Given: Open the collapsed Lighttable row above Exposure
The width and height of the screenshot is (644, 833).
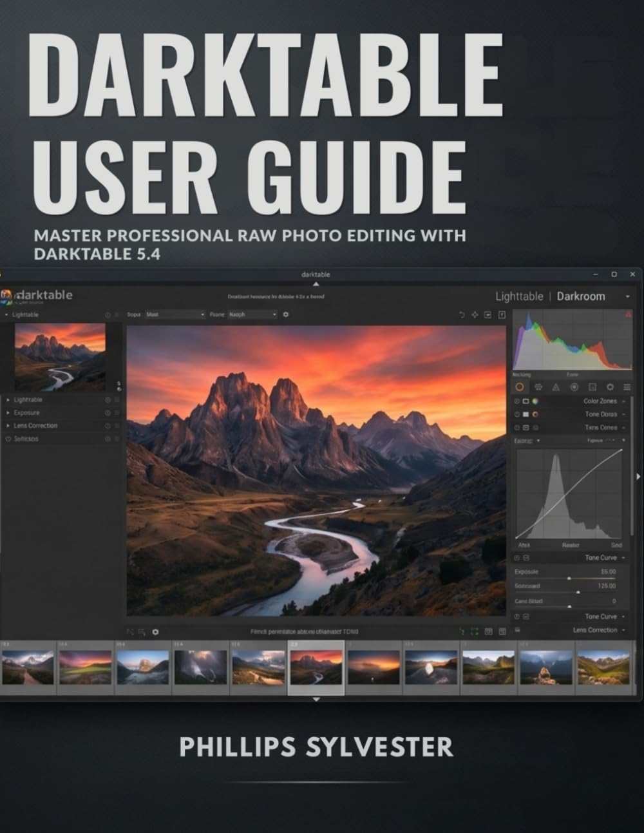Looking at the screenshot, I should [x=28, y=400].
